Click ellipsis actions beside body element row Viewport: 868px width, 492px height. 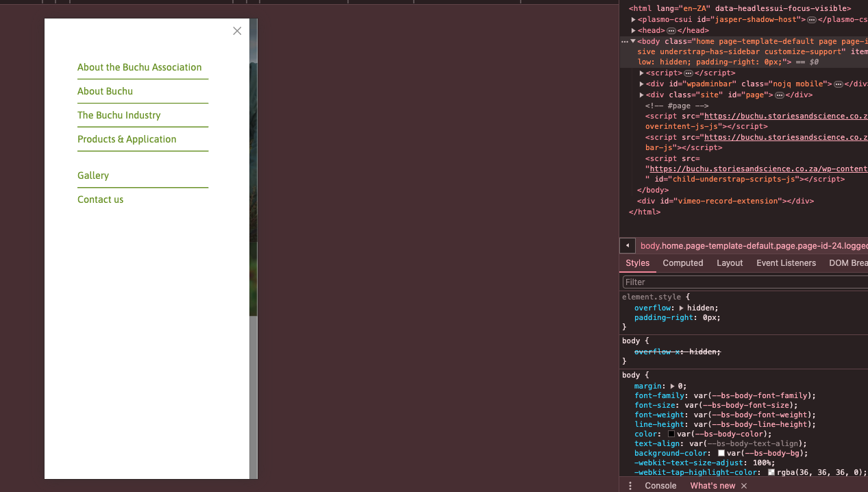pyautogui.click(x=624, y=42)
